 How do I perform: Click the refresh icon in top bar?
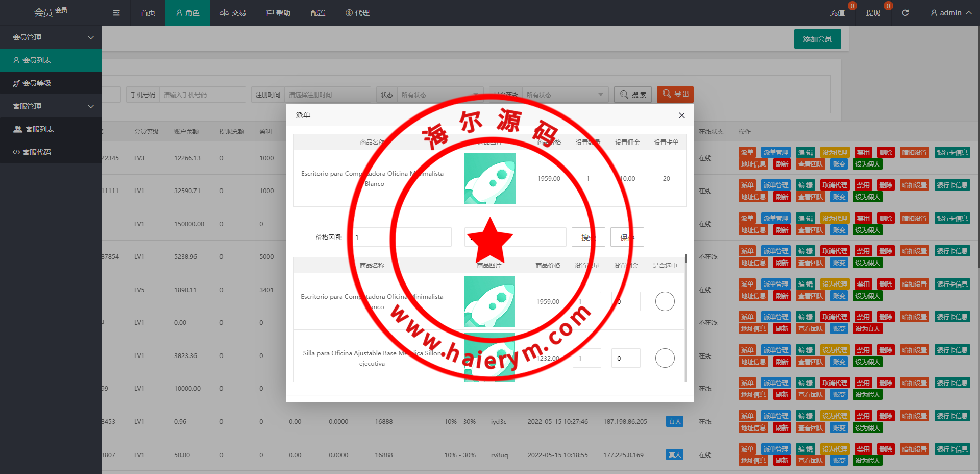tap(905, 13)
